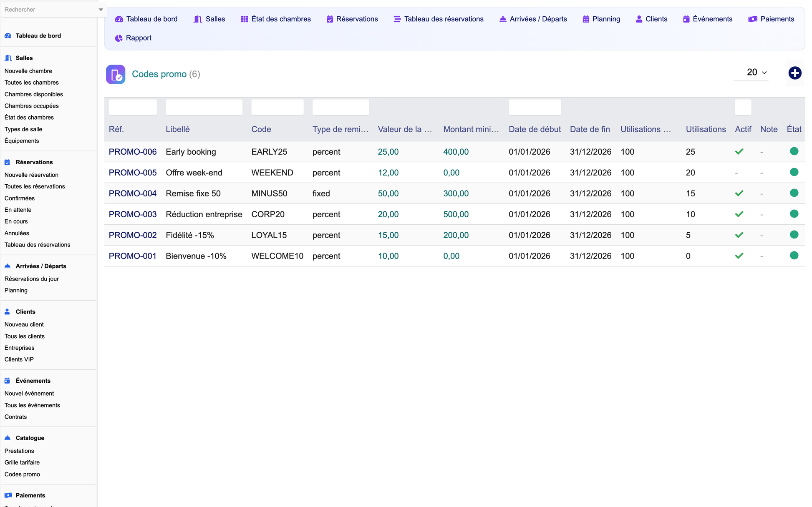Open the Type de remise filter box

(x=340, y=107)
